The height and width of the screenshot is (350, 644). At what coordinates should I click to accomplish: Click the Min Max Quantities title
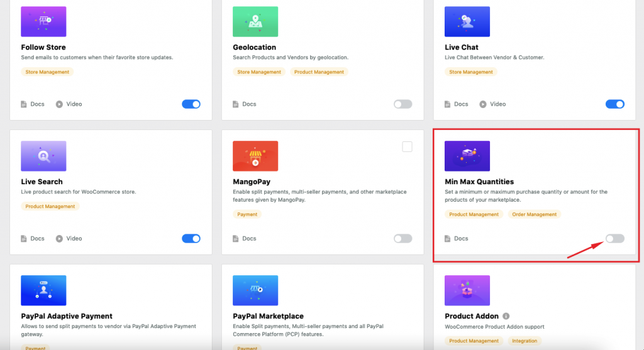[479, 182]
